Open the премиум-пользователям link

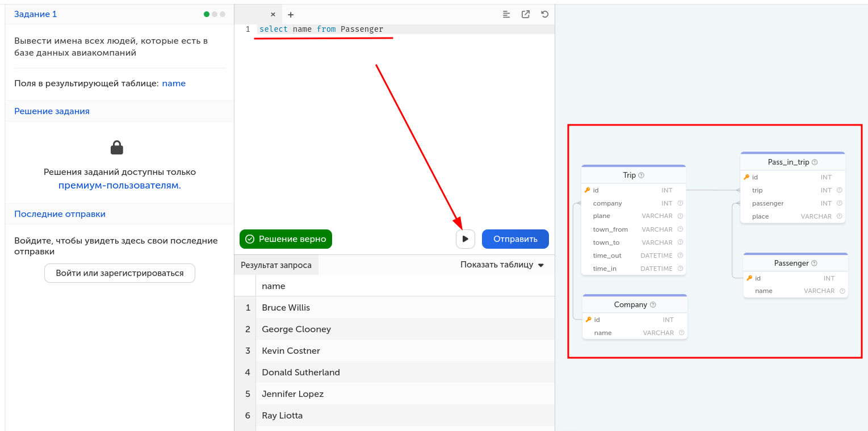(x=120, y=185)
